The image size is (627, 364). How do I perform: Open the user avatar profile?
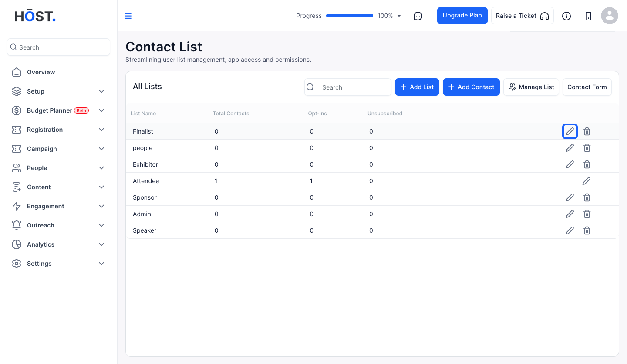click(x=610, y=16)
